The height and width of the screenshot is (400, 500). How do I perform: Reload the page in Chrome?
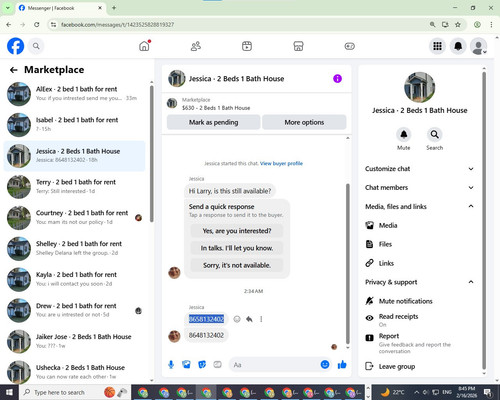pyautogui.click(x=37, y=25)
